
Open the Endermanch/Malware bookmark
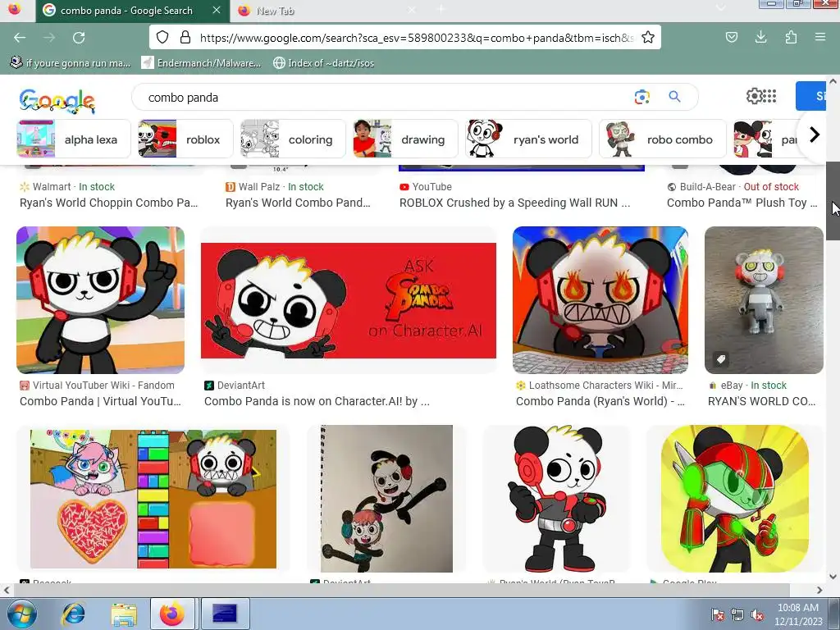pyautogui.click(x=202, y=62)
